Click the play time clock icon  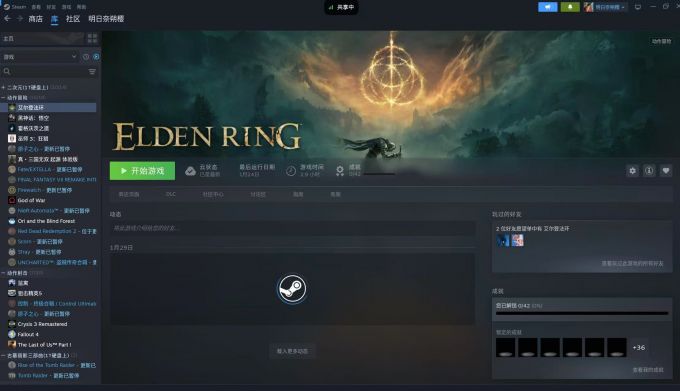tap(291, 171)
